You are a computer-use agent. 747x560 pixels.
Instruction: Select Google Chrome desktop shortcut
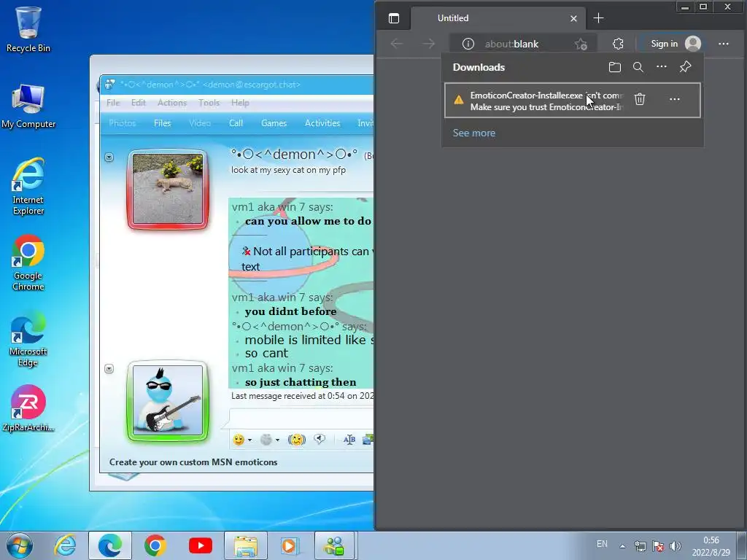[28, 262]
